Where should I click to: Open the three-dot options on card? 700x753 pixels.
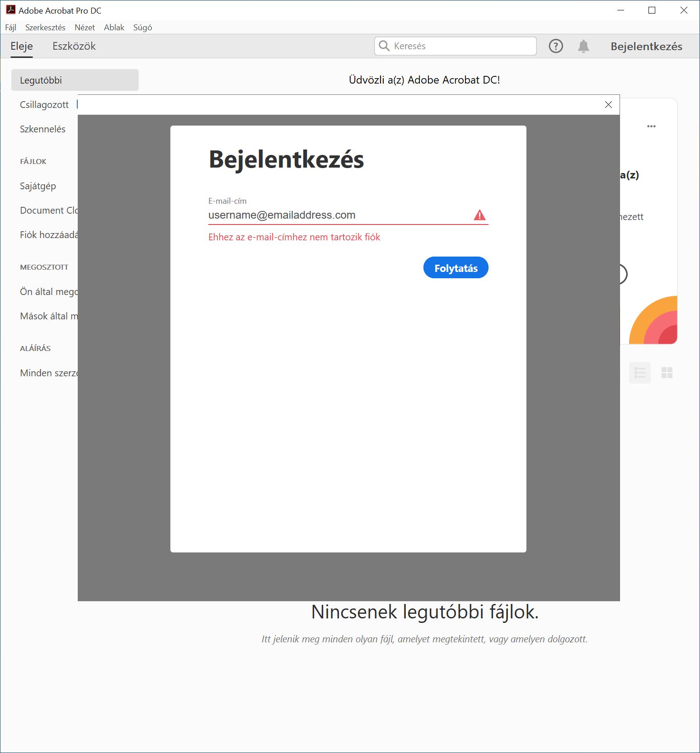[x=651, y=126]
